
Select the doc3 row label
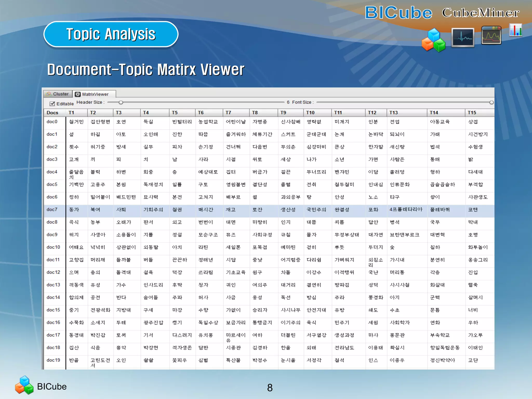point(52,159)
